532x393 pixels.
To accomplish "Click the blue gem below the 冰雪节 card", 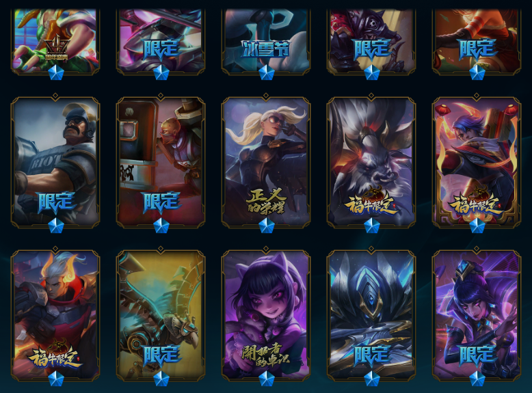I will click(x=266, y=72).
